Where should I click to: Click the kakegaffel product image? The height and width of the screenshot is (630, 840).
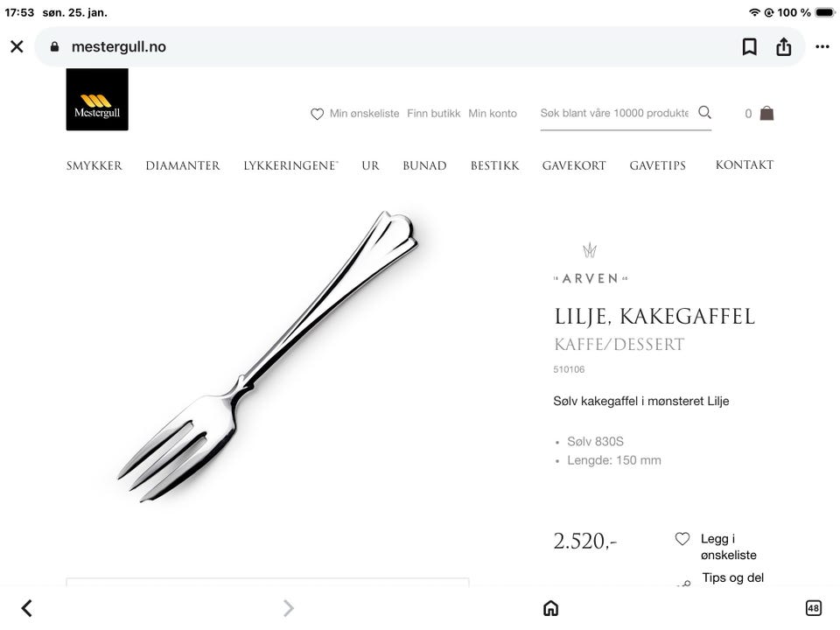click(268, 356)
